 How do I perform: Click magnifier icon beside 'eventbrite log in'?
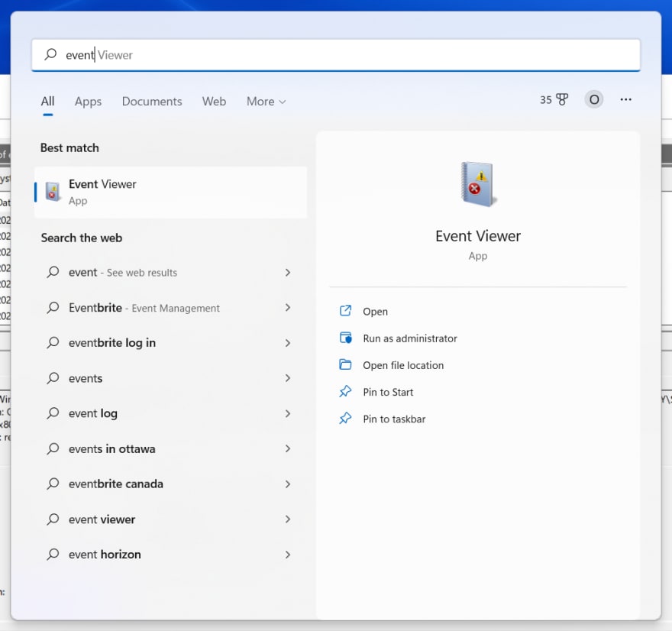coord(53,342)
